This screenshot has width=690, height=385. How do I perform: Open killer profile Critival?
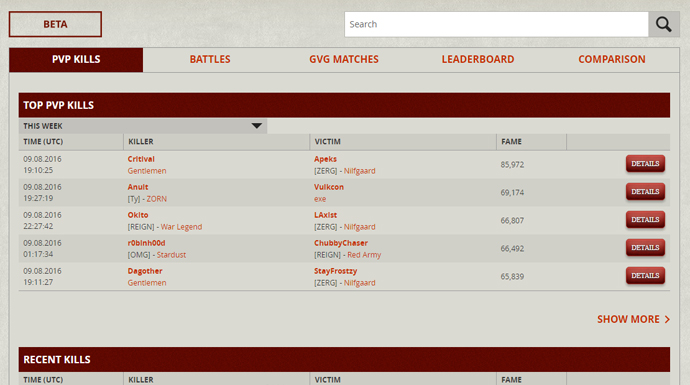click(141, 159)
